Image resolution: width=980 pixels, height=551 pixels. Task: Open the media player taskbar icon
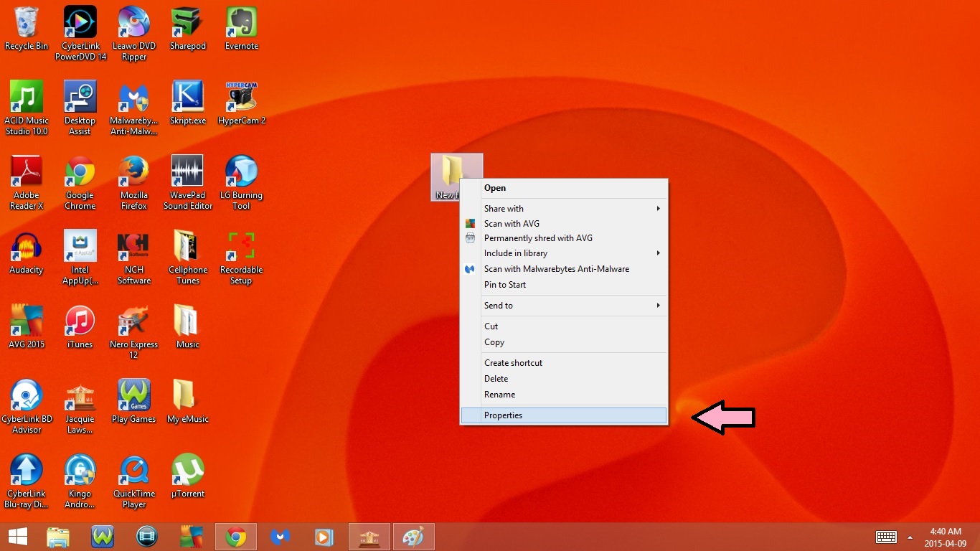click(x=324, y=537)
